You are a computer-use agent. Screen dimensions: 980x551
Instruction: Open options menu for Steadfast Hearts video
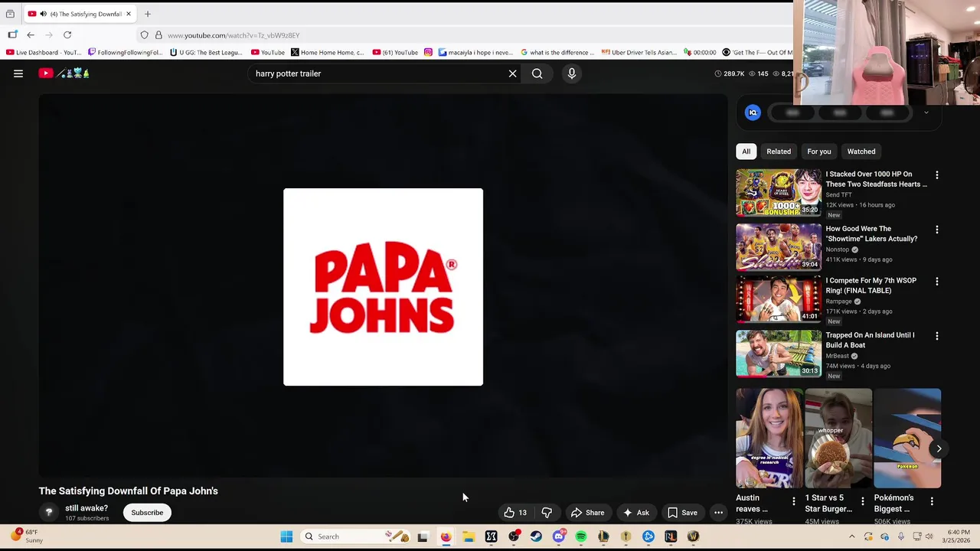click(x=936, y=175)
